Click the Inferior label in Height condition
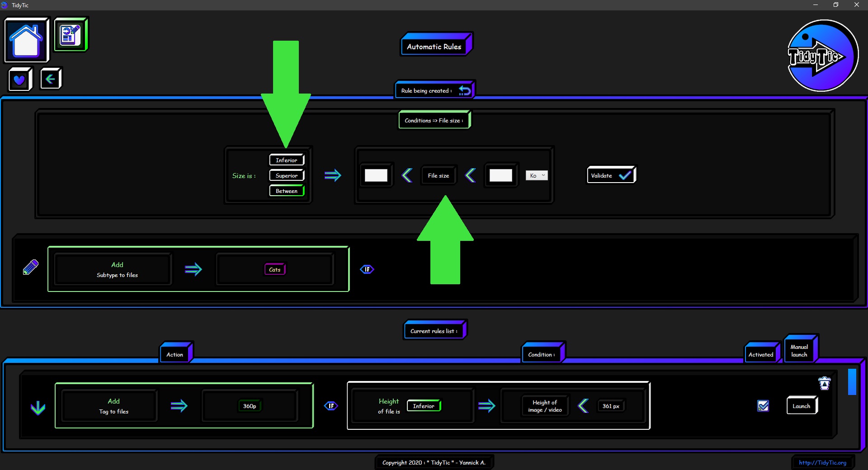Image resolution: width=868 pixels, height=470 pixels. coord(424,406)
